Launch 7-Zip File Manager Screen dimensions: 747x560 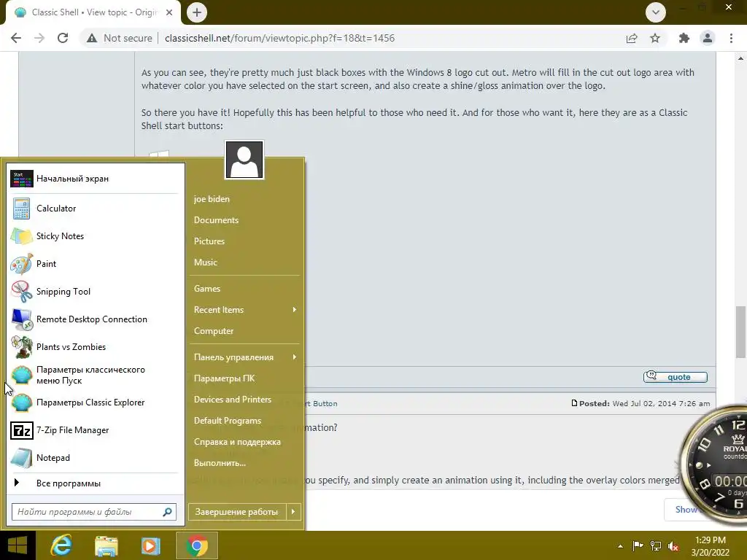point(94,430)
